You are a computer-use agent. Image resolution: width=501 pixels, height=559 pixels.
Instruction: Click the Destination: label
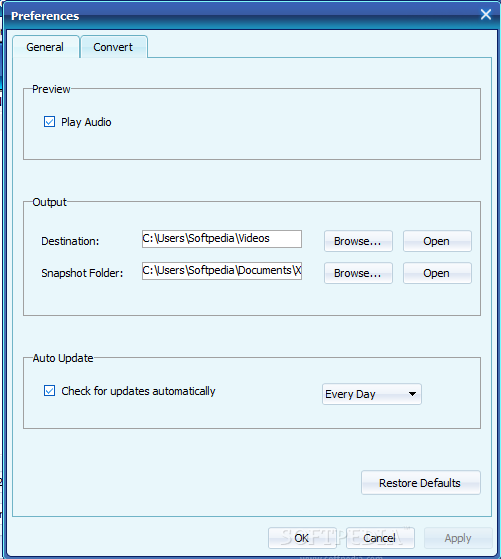coord(70,241)
